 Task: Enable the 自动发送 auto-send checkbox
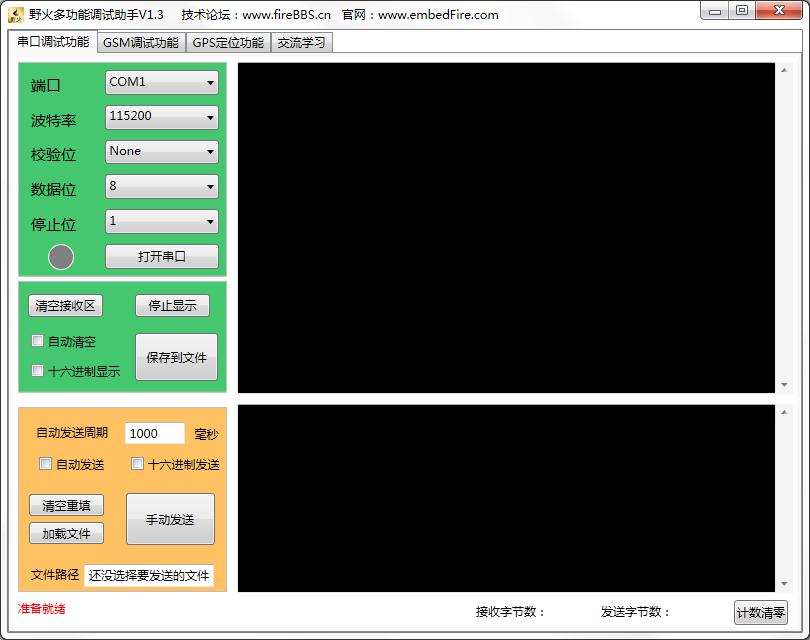point(45,464)
